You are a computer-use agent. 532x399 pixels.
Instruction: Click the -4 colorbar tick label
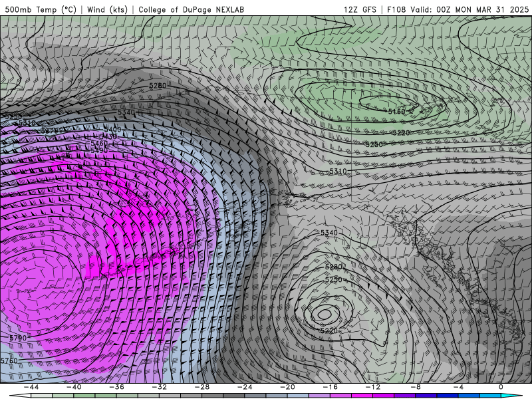[459, 387]
